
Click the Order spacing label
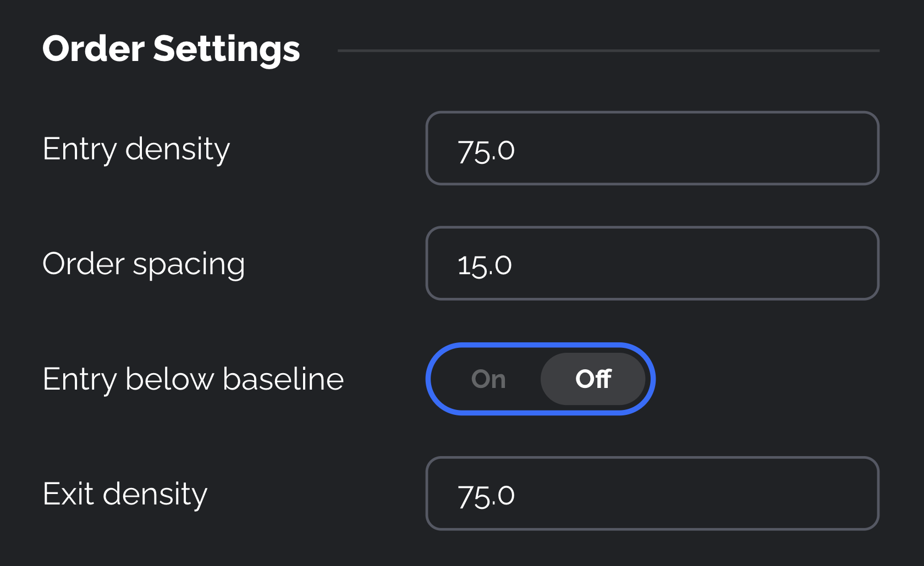point(144,264)
